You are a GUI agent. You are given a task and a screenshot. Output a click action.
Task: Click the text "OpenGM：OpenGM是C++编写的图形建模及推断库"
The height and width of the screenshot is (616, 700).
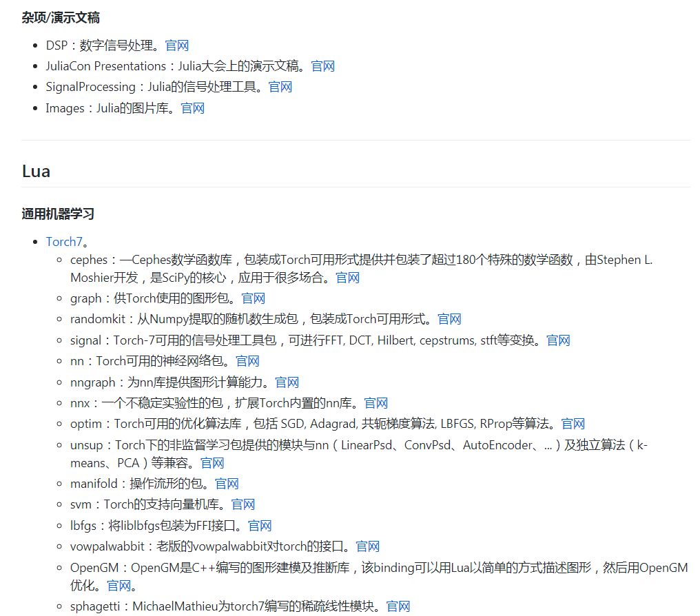pyautogui.click(x=210, y=568)
